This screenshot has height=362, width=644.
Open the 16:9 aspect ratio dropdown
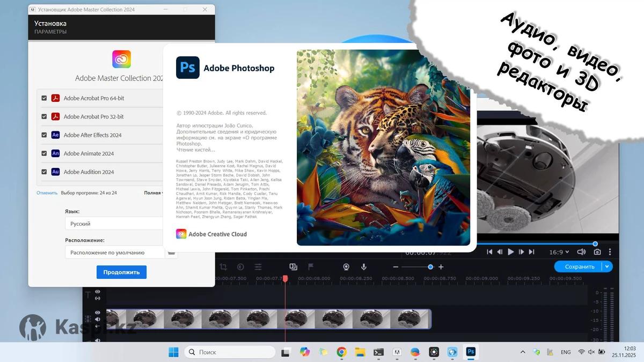[x=559, y=252]
